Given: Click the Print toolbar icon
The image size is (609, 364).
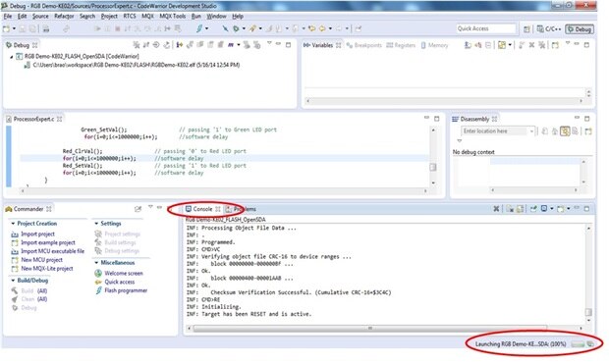Looking at the screenshot, I should 46,28.
